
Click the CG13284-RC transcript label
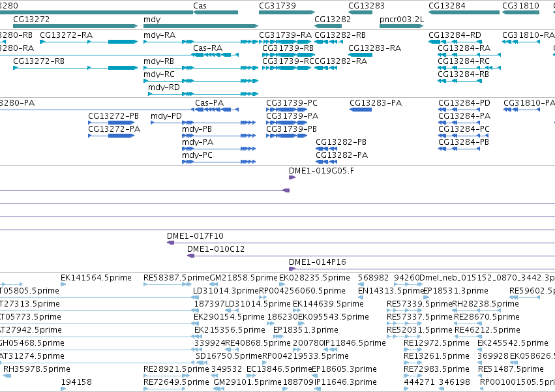(x=464, y=61)
